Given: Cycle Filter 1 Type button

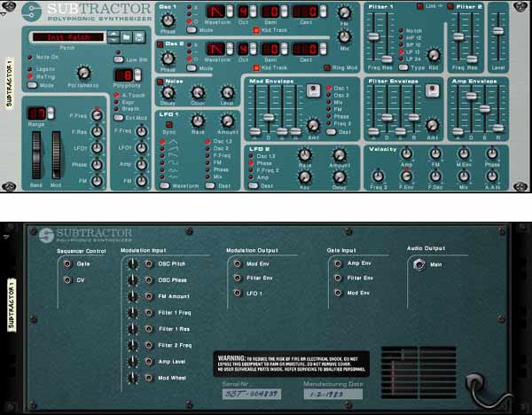Looking at the screenshot, I should click(x=403, y=67).
